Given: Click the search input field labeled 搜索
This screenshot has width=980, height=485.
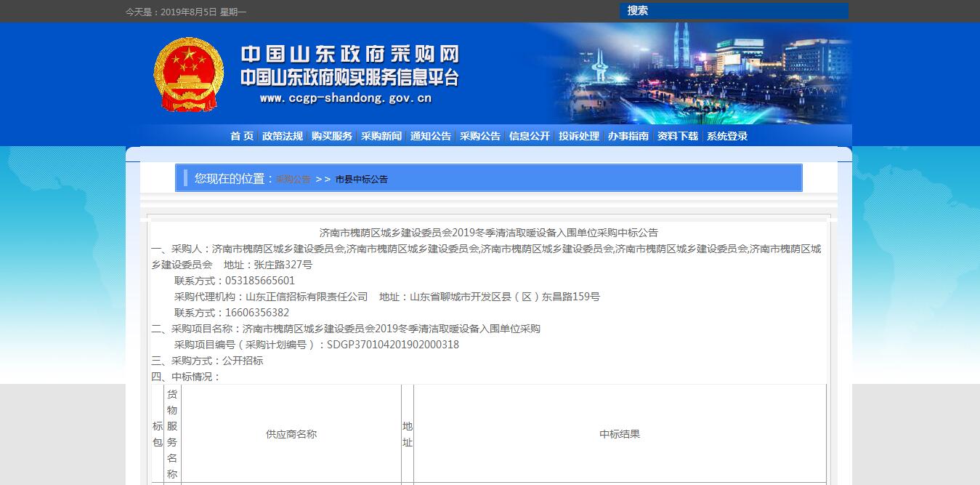Looking at the screenshot, I should pos(734,11).
